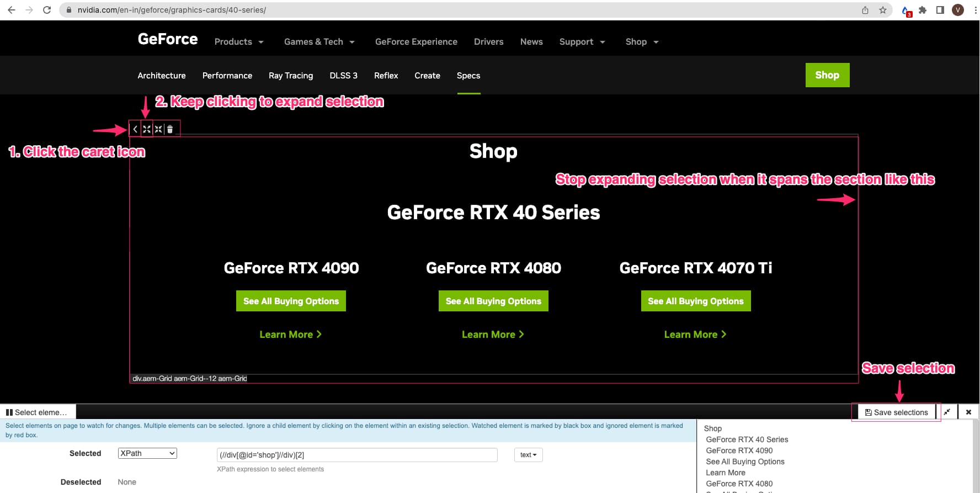980x493 pixels.
Task: Open the XPath selector type dropdown
Action: coord(147,453)
